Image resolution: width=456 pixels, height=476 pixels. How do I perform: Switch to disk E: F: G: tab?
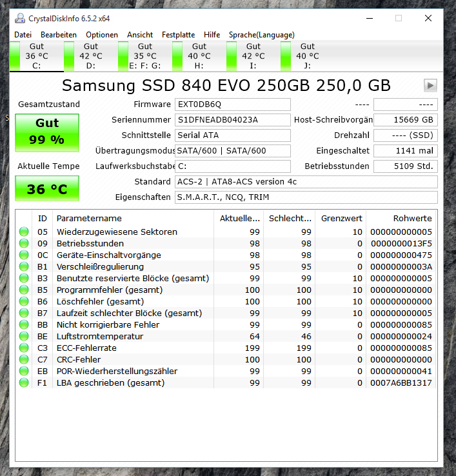pyautogui.click(x=145, y=56)
